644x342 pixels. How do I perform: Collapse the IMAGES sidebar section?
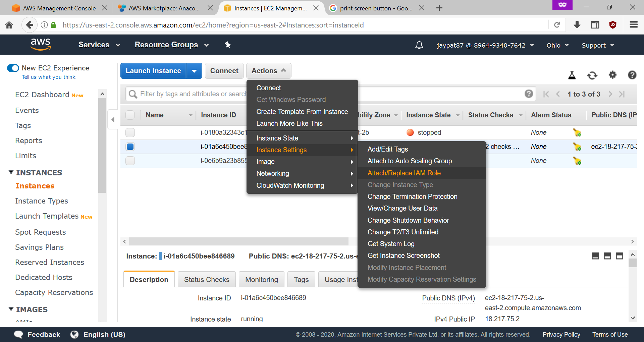11,309
